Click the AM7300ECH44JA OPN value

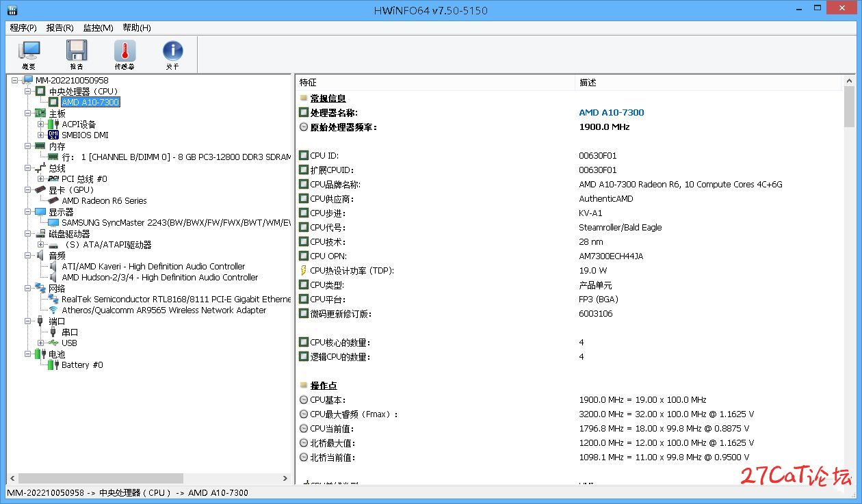click(x=611, y=256)
